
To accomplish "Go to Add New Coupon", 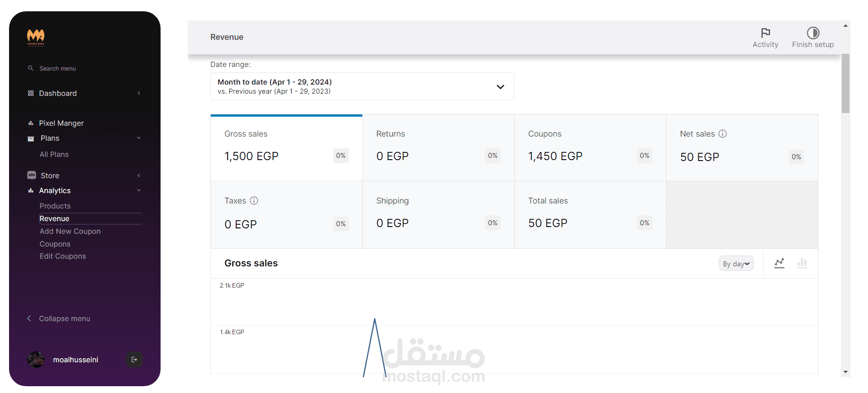I will click(70, 231).
